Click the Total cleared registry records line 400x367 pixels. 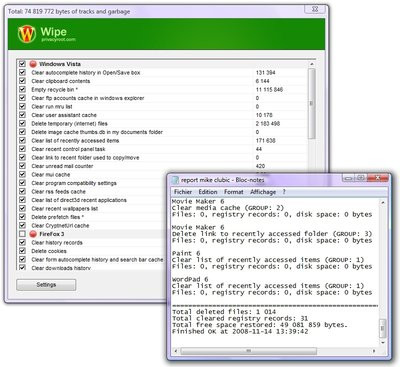pyautogui.click(x=240, y=318)
